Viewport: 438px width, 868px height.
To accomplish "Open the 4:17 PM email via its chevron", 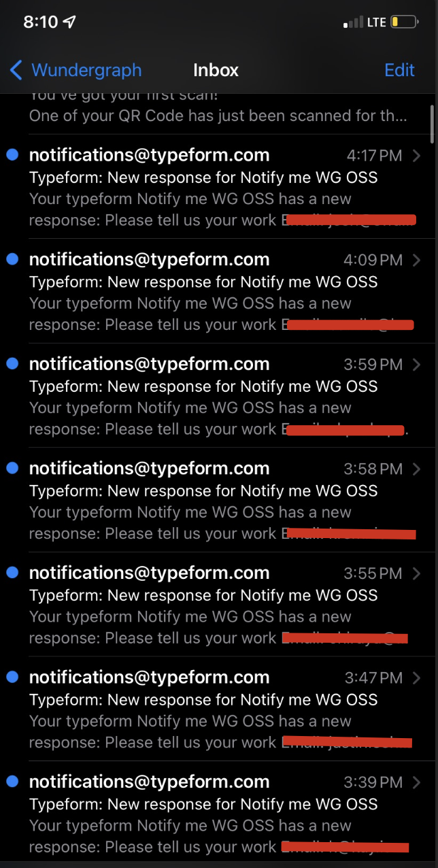I will click(416, 155).
